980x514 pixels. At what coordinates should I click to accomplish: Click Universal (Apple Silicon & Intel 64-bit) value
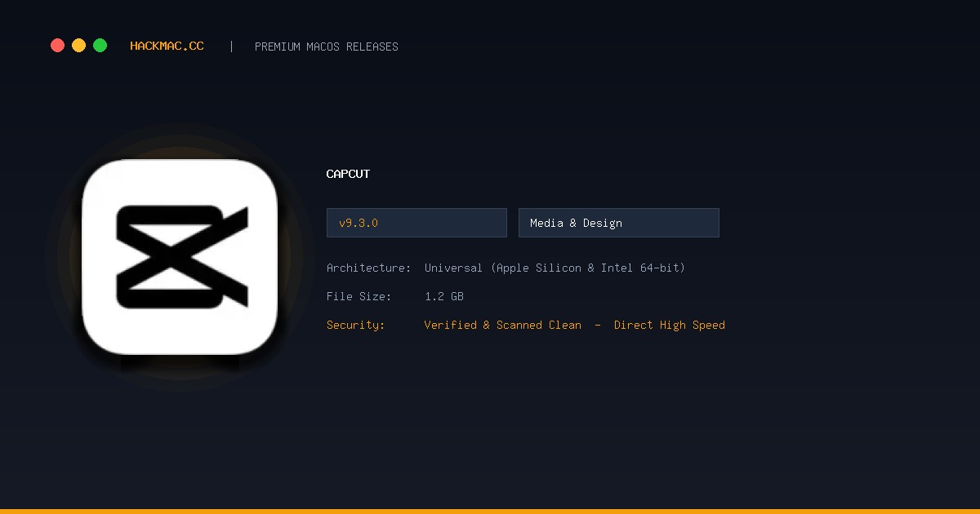[555, 268]
